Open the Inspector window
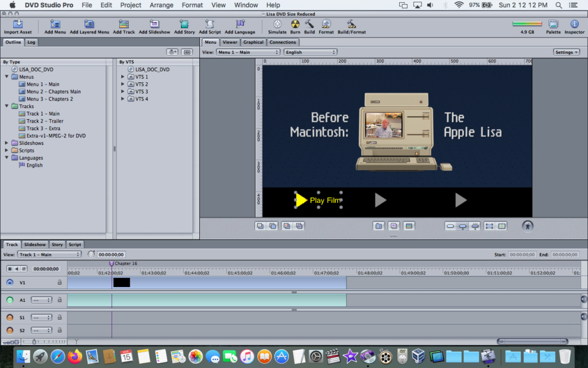This screenshot has width=588, height=368. [574, 25]
